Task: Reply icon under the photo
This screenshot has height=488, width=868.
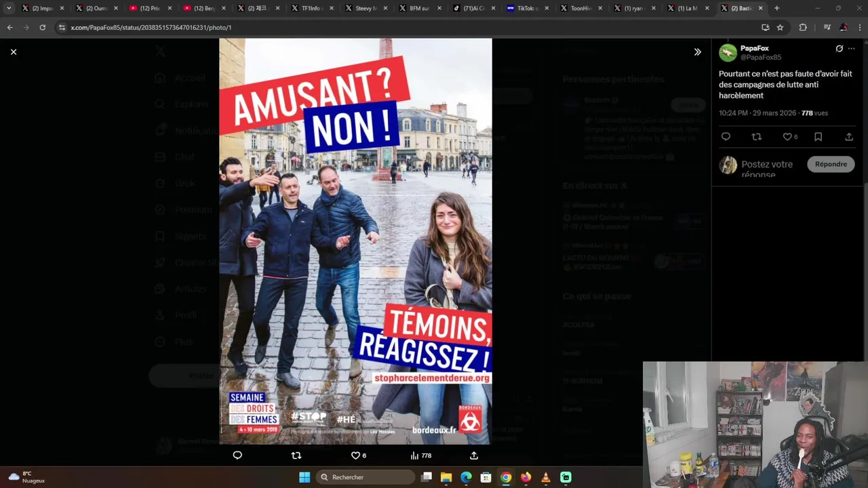Action: click(237, 455)
